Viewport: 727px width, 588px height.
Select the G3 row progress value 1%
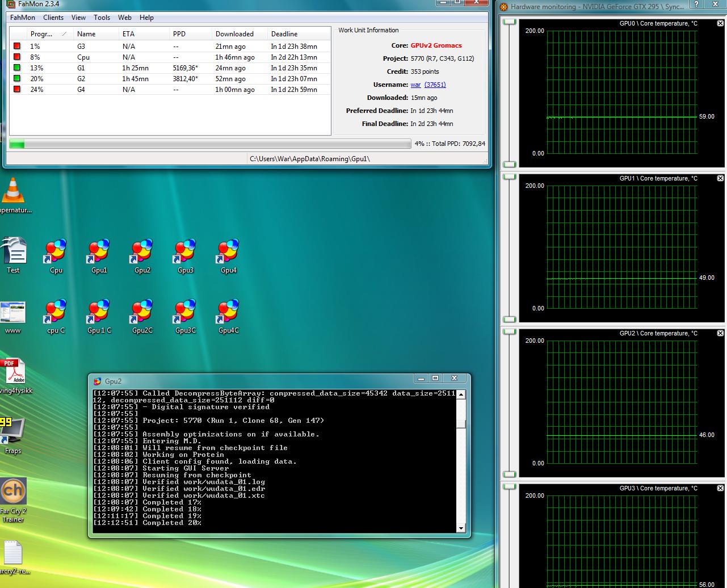[x=35, y=47]
